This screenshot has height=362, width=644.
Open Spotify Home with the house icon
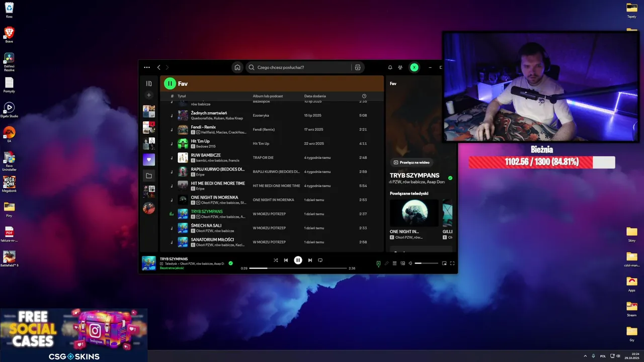237,67
